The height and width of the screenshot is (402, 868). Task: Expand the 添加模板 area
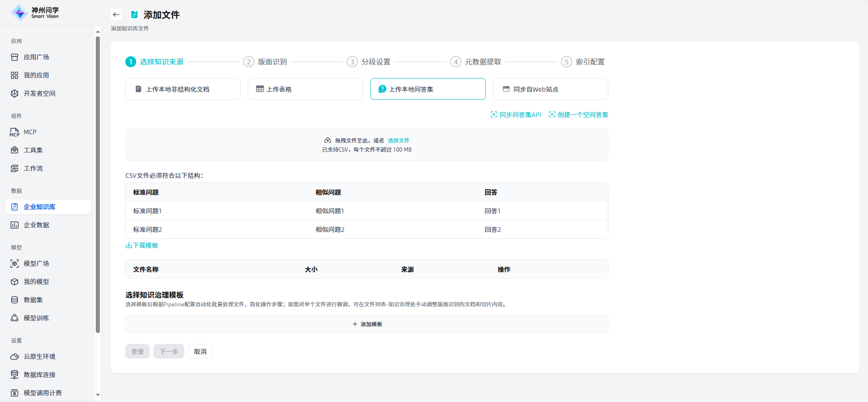coord(367,324)
